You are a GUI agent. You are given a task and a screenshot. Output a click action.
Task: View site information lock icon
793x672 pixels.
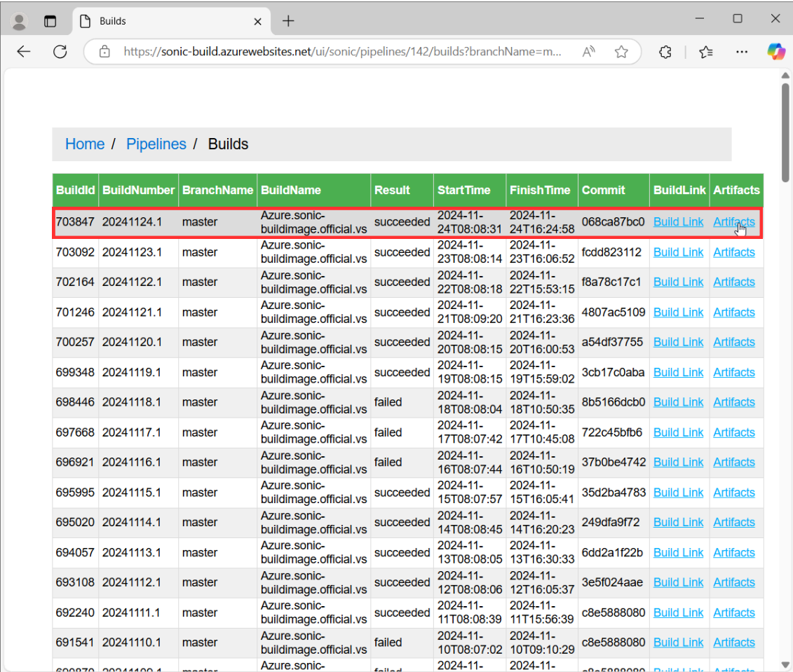click(104, 52)
